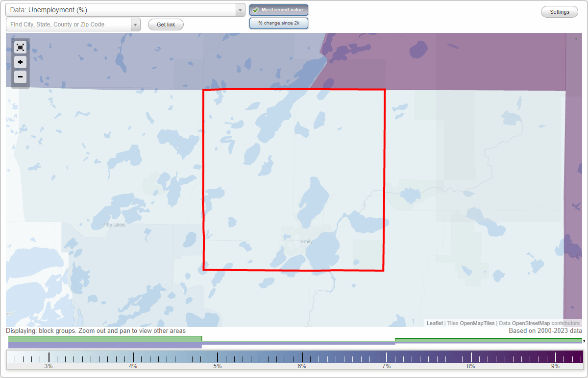Focus the Find City, State, County field
The height and width of the screenshot is (378, 588).
pyautogui.click(x=69, y=25)
